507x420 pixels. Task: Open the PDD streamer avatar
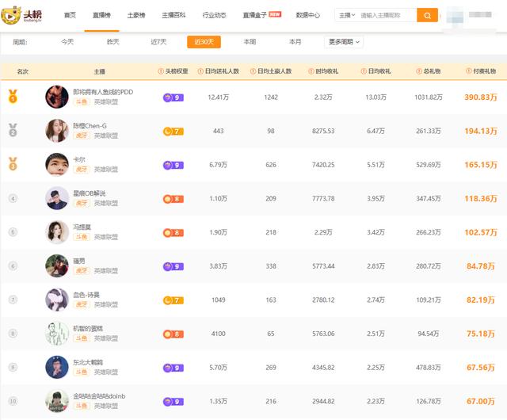point(57,97)
